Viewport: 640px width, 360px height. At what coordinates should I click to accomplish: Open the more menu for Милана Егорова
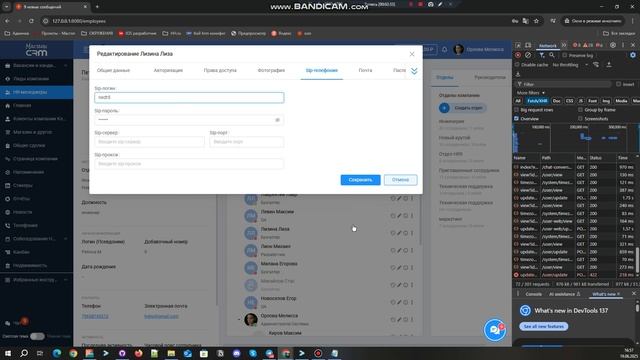pyautogui.click(x=412, y=268)
